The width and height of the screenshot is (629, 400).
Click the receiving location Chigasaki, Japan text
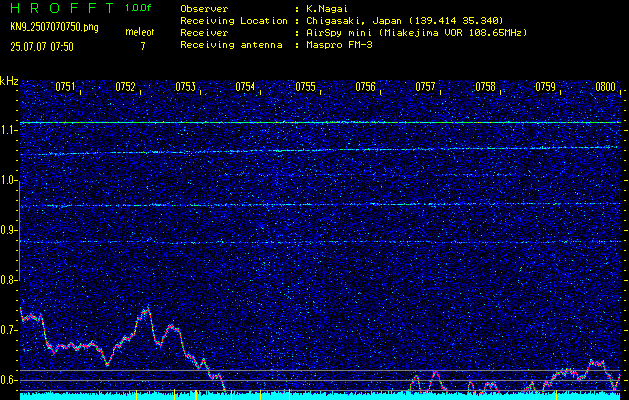(404, 21)
